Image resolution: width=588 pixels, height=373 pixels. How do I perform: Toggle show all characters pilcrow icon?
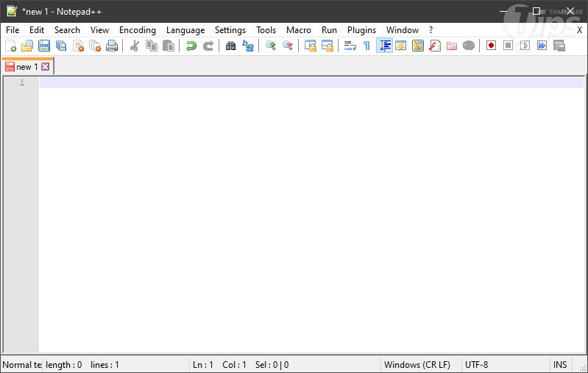(366, 46)
